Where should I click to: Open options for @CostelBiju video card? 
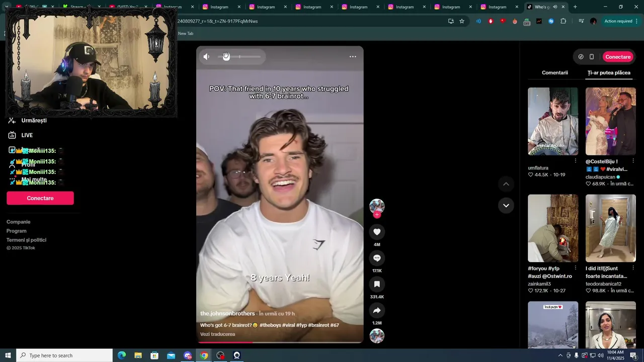[x=633, y=161]
